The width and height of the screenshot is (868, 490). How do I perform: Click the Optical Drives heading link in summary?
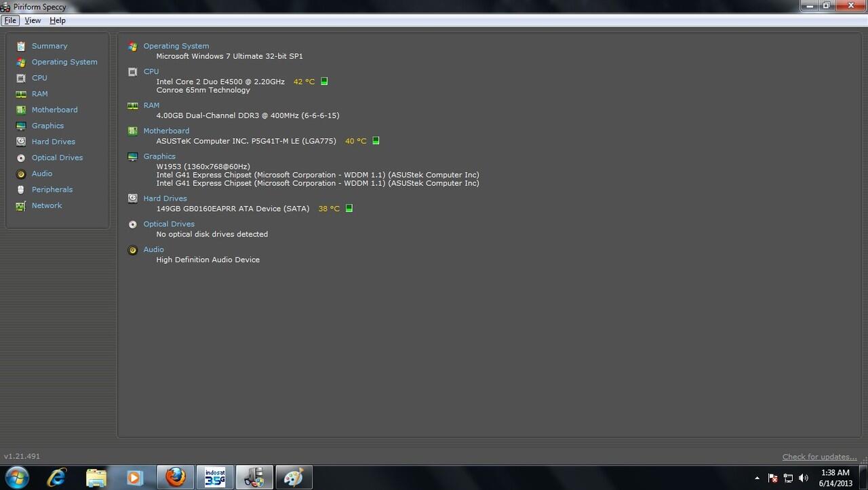point(169,224)
